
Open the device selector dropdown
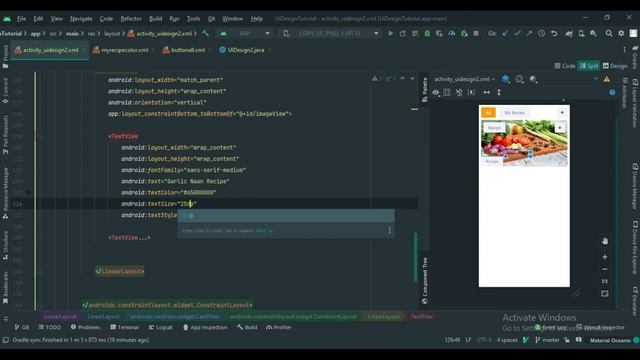[x=331, y=33]
